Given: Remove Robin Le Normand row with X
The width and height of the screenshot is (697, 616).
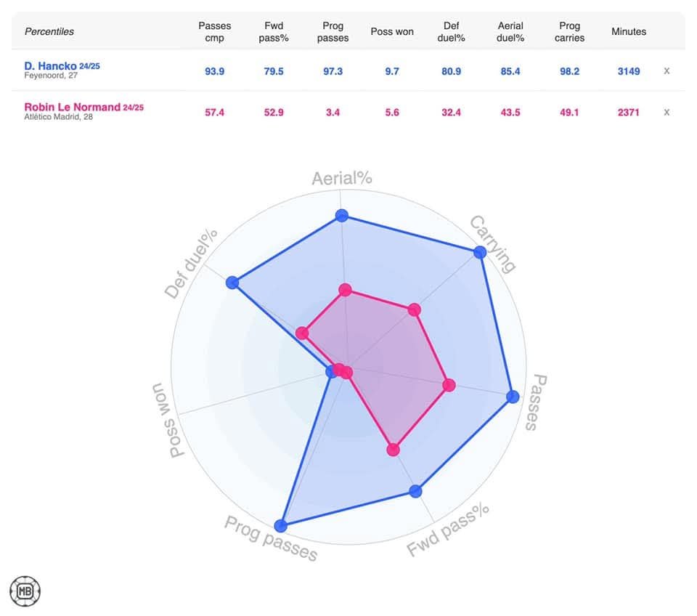Looking at the screenshot, I should (x=667, y=112).
